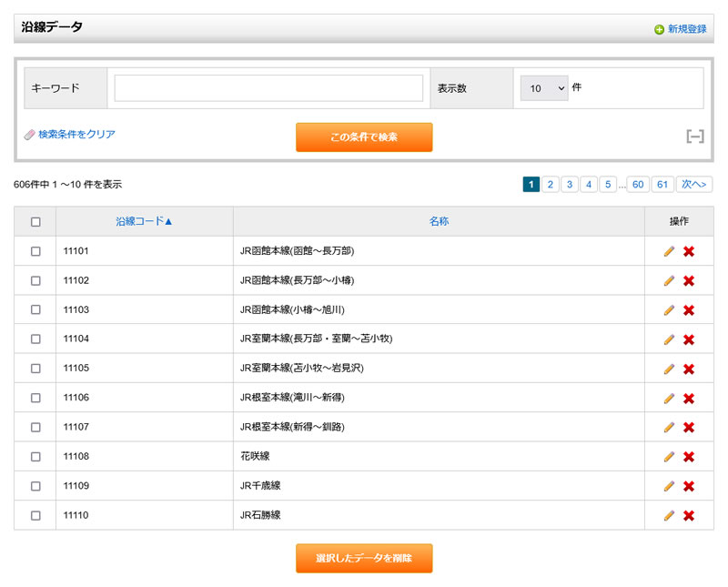
Task: Click the green plus 新規登録 icon
Action: pos(659,29)
